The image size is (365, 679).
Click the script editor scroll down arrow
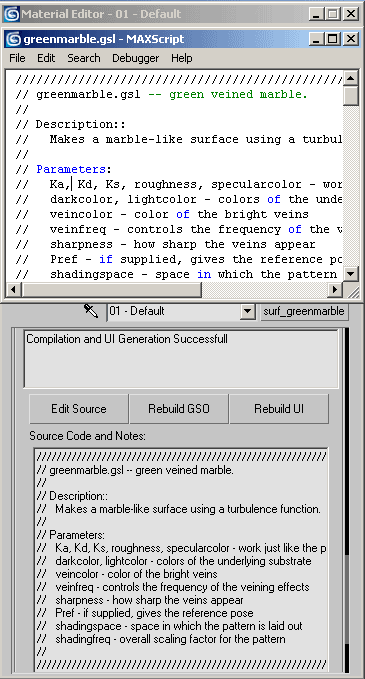[x=351, y=274]
